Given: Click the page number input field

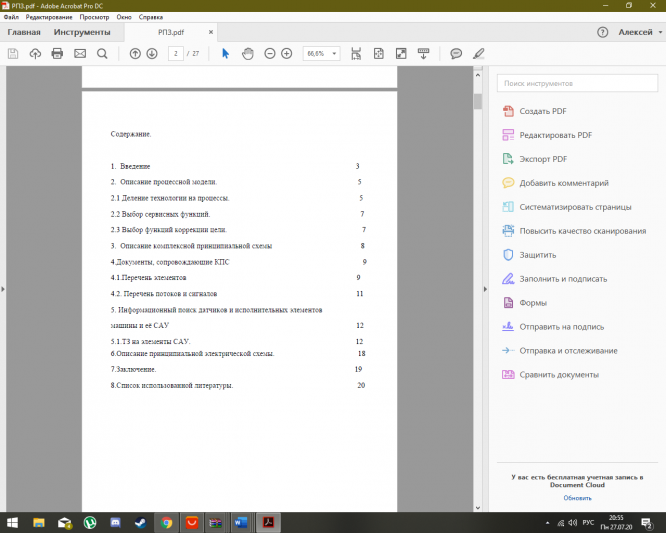Looking at the screenshot, I should click(x=176, y=53).
